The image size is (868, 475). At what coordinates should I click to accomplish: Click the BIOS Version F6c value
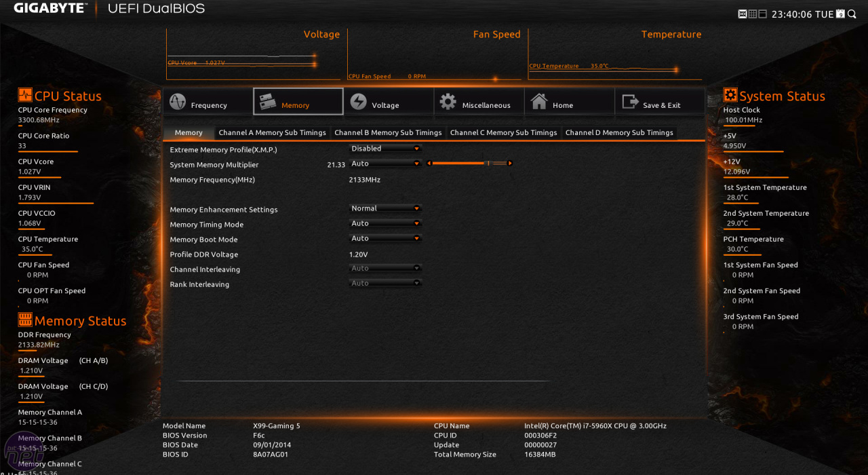click(259, 435)
